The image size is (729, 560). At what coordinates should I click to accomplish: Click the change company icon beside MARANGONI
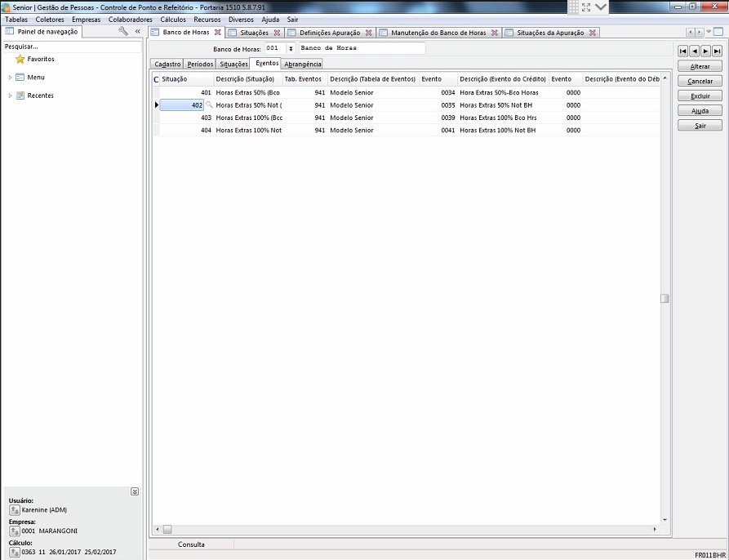click(x=15, y=531)
